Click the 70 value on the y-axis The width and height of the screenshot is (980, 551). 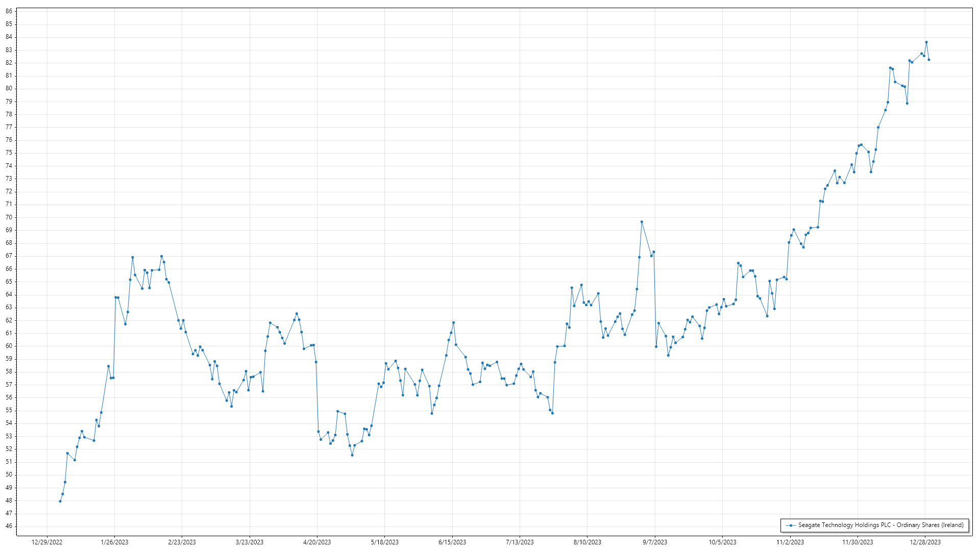(9, 217)
